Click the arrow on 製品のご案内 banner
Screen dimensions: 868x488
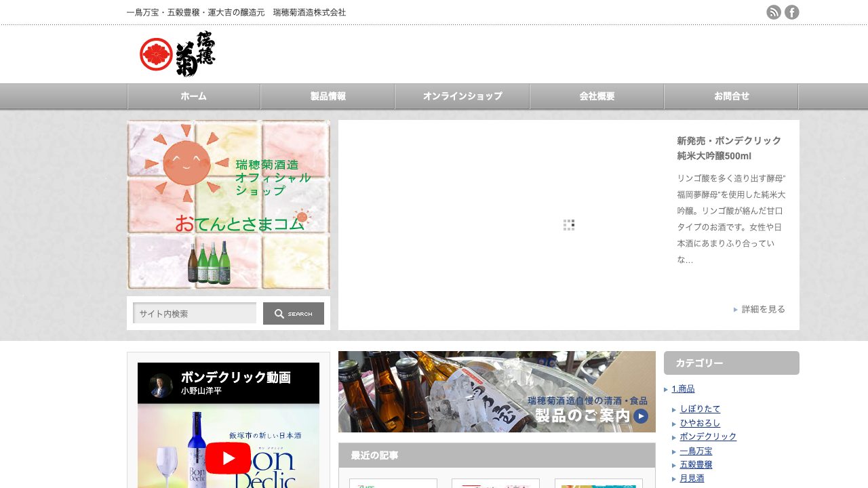click(641, 416)
